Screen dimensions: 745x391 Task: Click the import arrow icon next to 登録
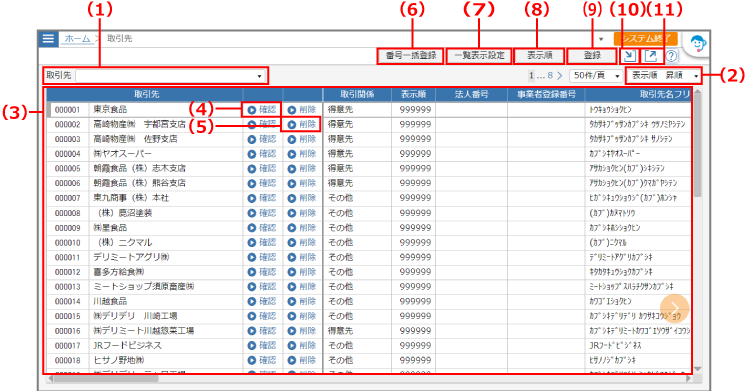[x=630, y=56]
